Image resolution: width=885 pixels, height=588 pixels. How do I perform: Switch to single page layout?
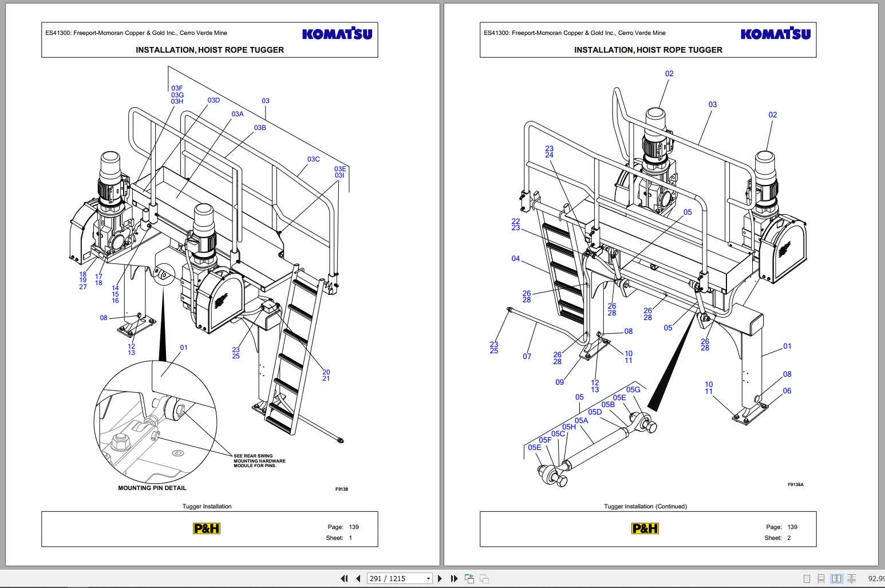[806, 578]
